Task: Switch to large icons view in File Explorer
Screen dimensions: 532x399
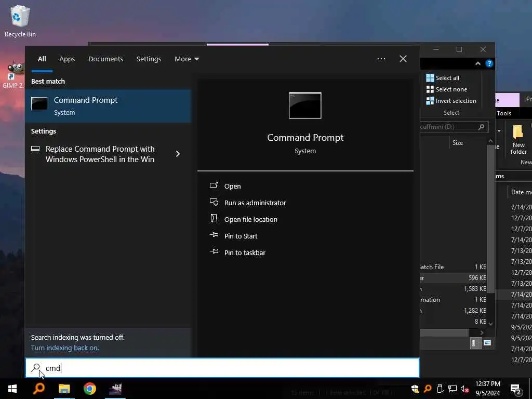Action: pyautogui.click(x=487, y=343)
